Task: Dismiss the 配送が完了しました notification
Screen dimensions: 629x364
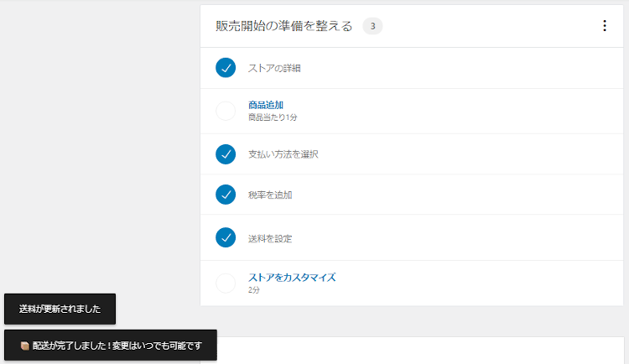Action: [x=111, y=346]
